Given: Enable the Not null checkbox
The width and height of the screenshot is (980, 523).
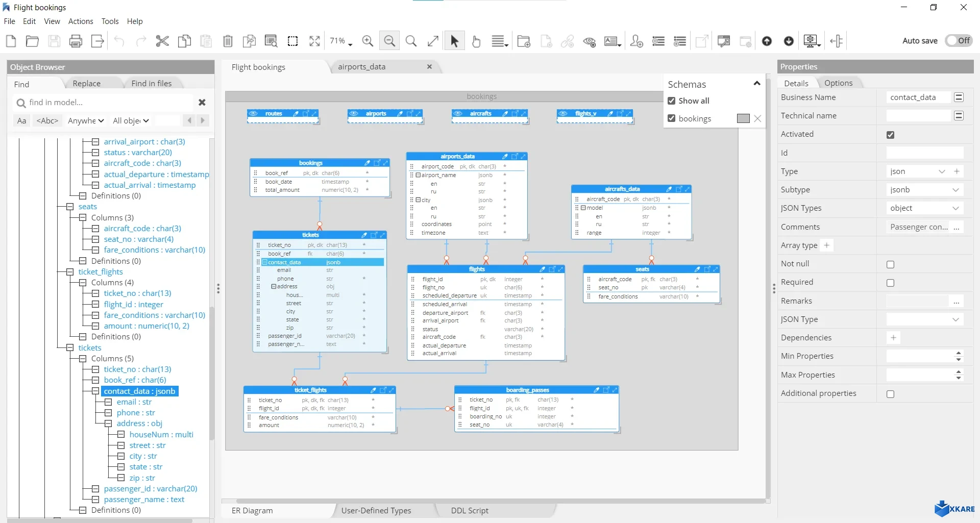Looking at the screenshot, I should click(891, 264).
